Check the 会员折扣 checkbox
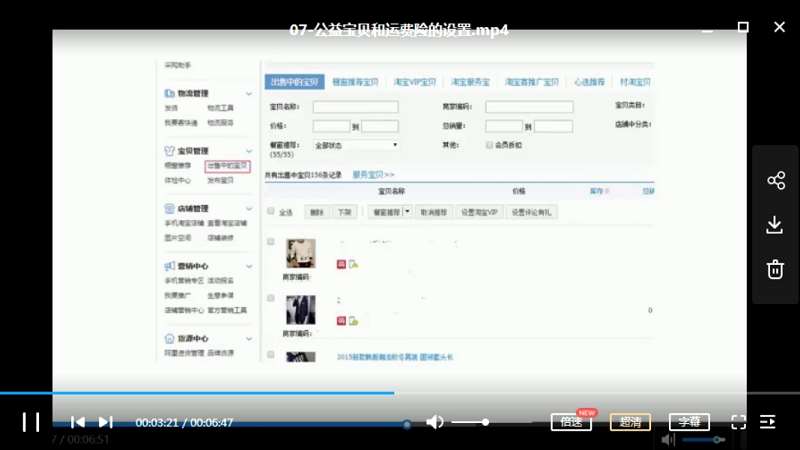This screenshot has width=800, height=450. (x=488, y=145)
